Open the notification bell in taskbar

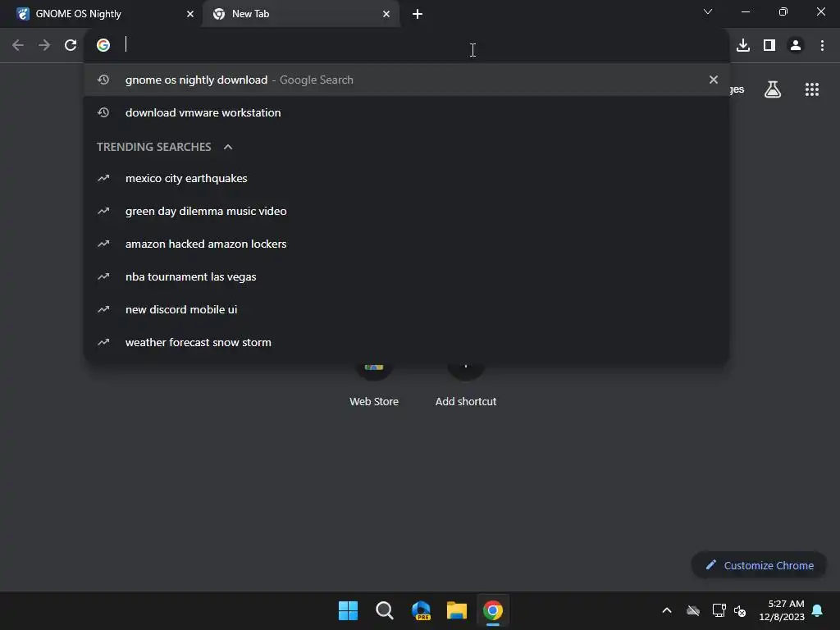tap(818, 610)
